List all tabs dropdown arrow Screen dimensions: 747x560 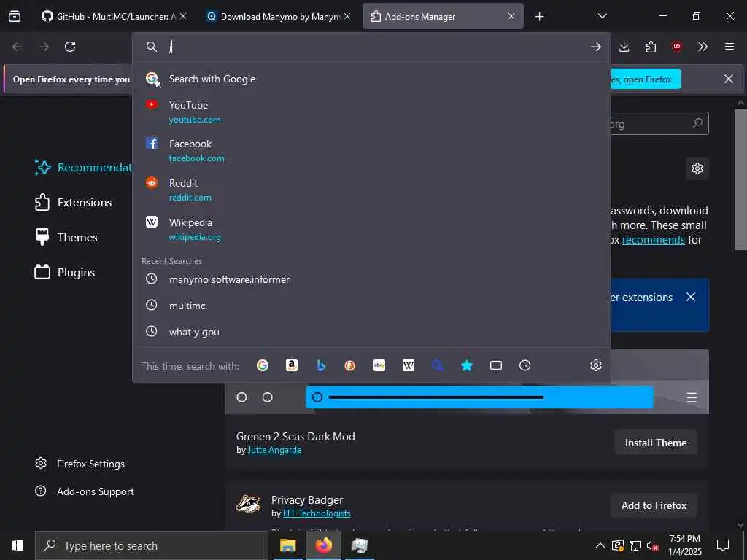(602, 16)
